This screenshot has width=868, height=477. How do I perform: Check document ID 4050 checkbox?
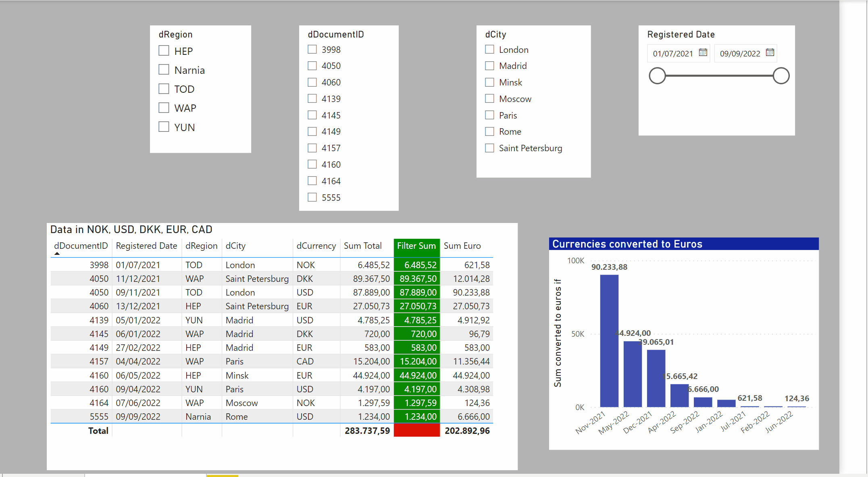pos(312,66)
